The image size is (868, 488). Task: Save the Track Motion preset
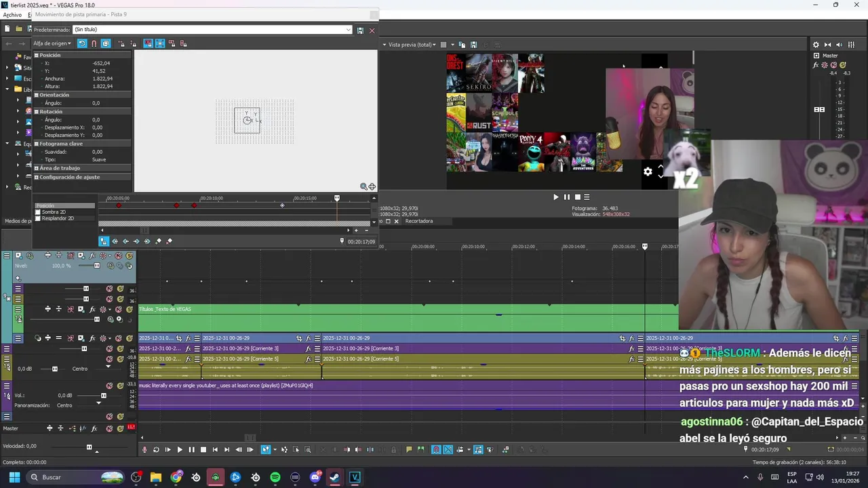tap(360, 30)
